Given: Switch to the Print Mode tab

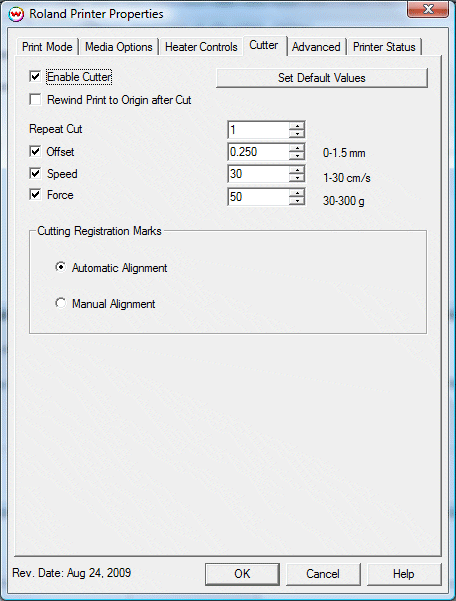Looking at the screenshot, I should pyautogui.click(x=47, y=47).
